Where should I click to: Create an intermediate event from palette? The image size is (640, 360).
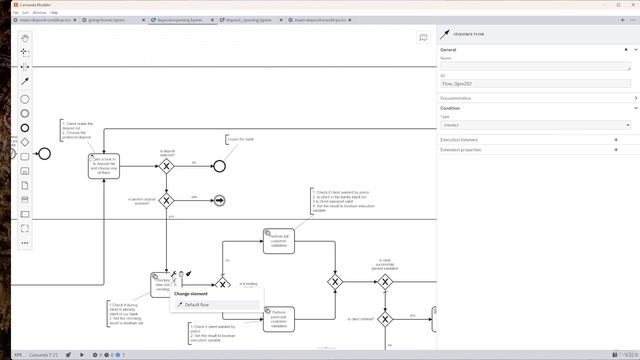(25, 113)
